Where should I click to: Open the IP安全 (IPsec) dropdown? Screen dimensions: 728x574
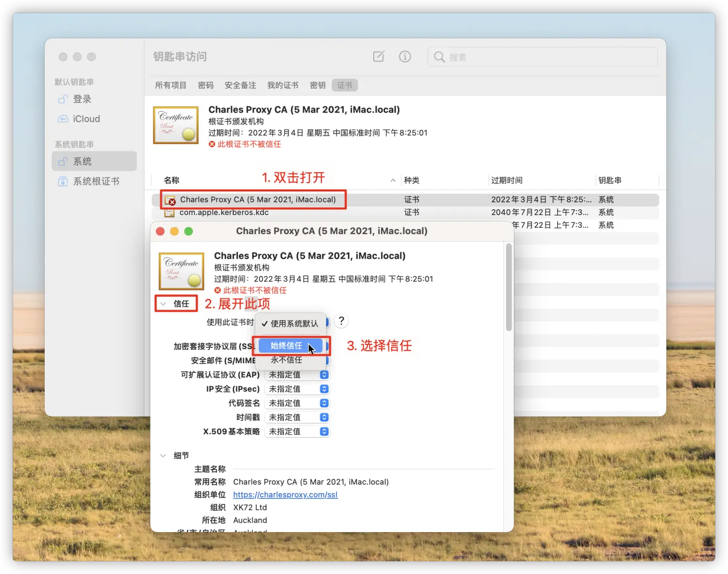(298, 389)
